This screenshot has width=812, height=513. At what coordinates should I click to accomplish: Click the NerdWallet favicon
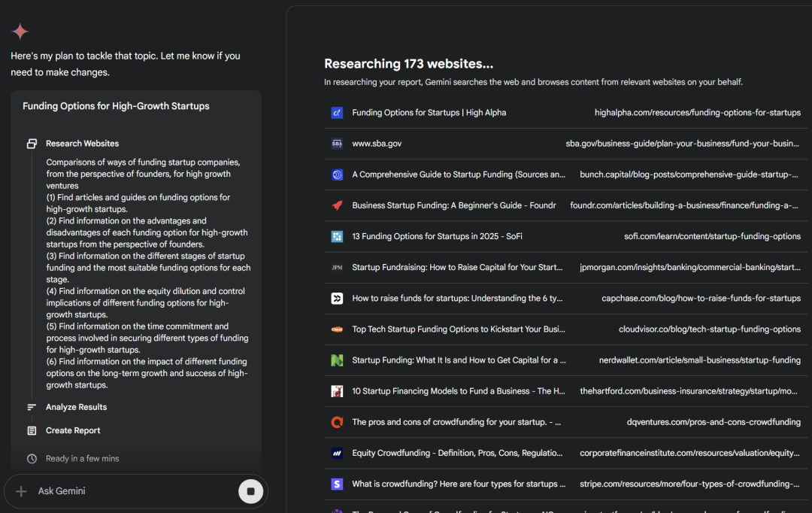click(x=337, y=360)
